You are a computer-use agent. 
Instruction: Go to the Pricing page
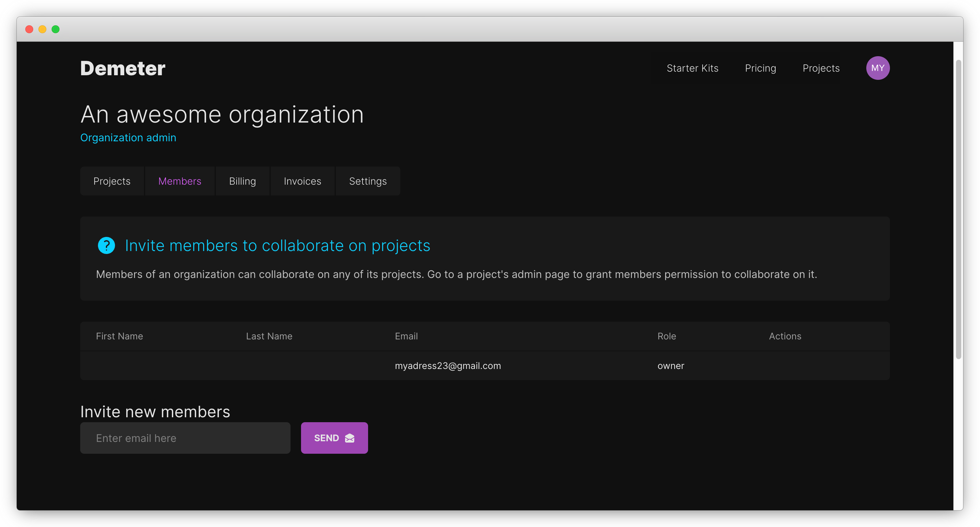point(760,68)
